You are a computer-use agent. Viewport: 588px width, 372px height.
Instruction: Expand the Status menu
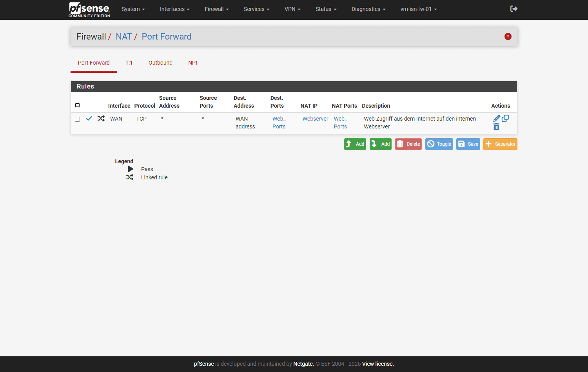tap(326, 9)
